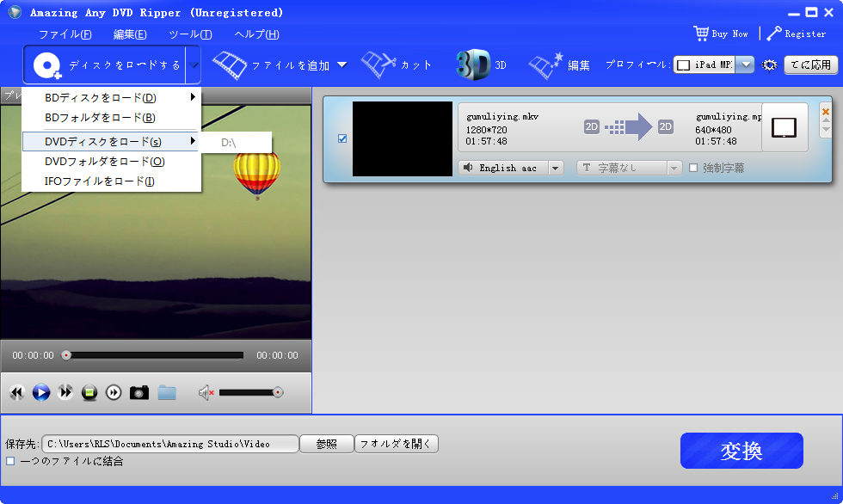Click the Add File filmstrip icon
The height and width of the screenshot is (504, 843).
(x=230, y=65)
